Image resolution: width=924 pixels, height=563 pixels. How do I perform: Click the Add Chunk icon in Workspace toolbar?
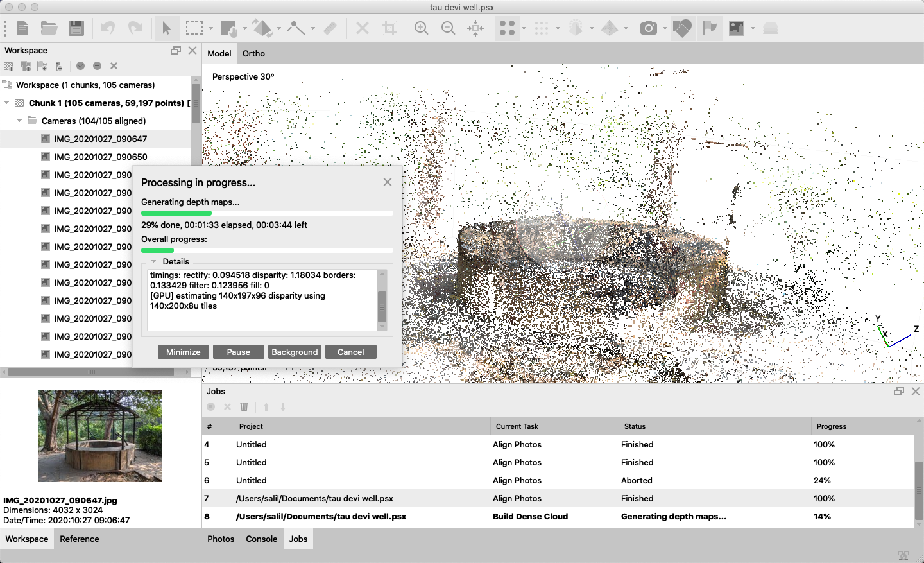coord(8,65)
